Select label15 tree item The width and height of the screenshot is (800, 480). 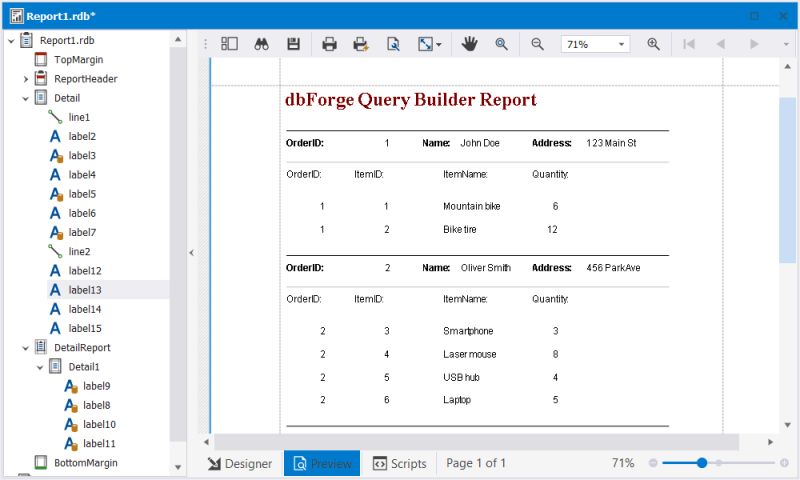tap(85, 329)
